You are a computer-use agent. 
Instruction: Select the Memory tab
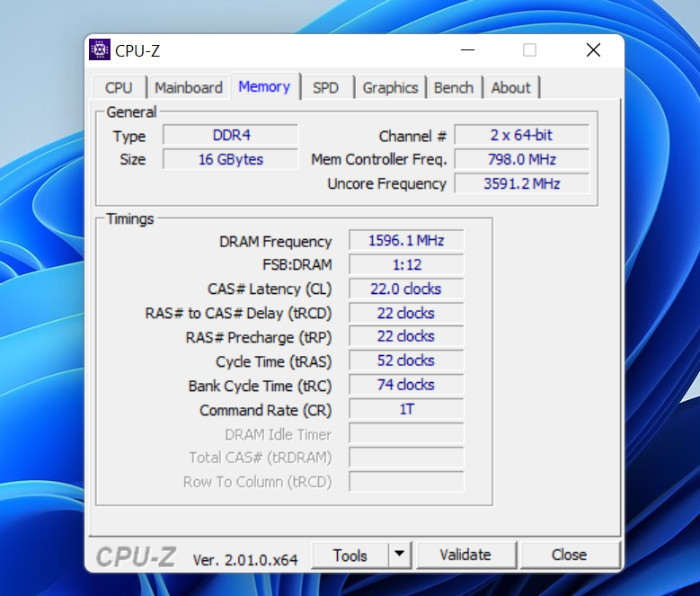click(264, 86)
